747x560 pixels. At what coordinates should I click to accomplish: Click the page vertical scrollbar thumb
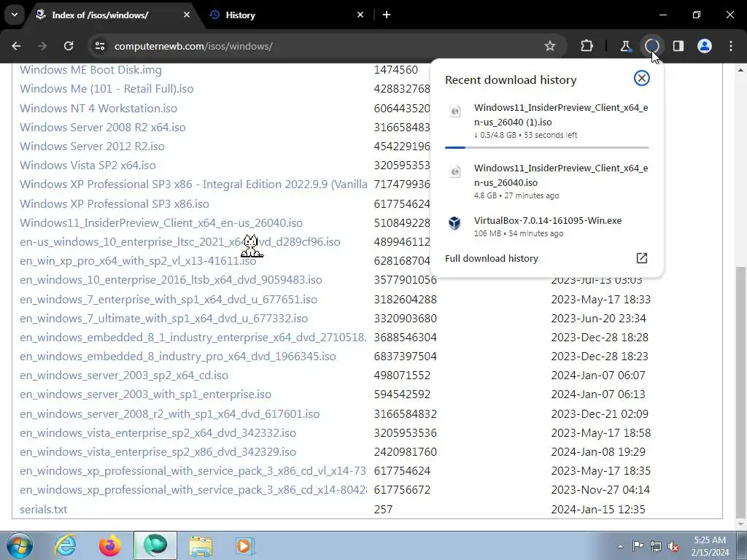(741, 391)
